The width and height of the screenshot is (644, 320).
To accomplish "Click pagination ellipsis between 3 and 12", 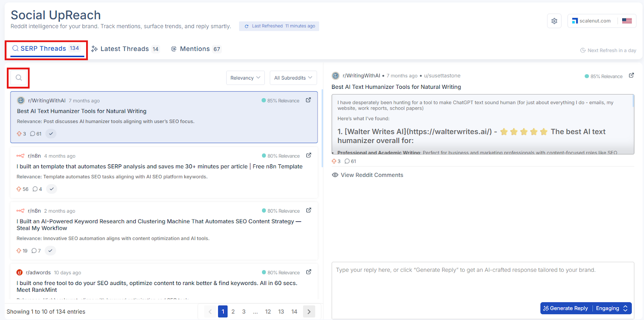I will coord(255,312).
